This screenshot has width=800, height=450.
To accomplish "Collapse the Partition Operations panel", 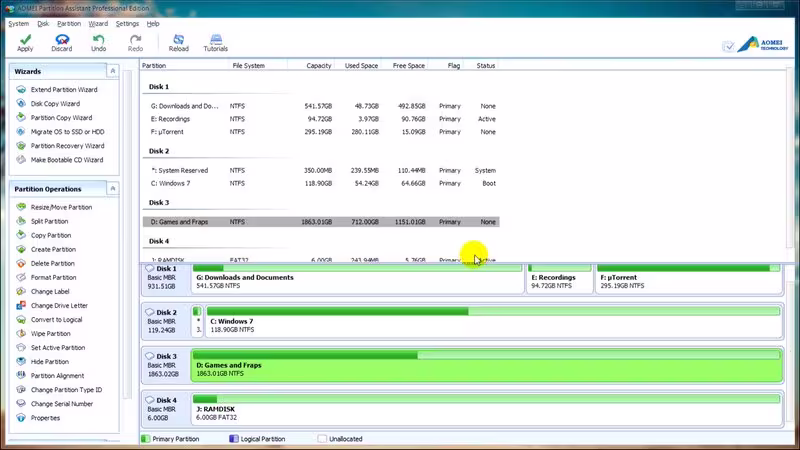I will (x=113, y=189).
